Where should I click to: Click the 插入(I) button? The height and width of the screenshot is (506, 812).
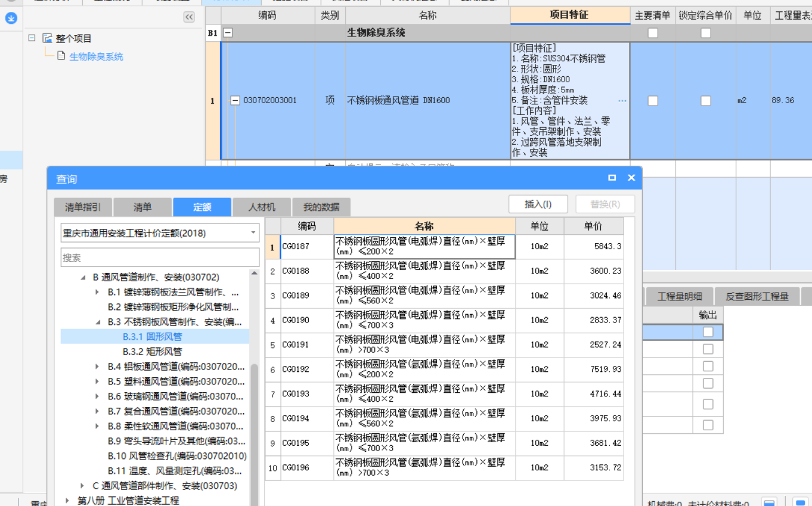click(538, 204)
